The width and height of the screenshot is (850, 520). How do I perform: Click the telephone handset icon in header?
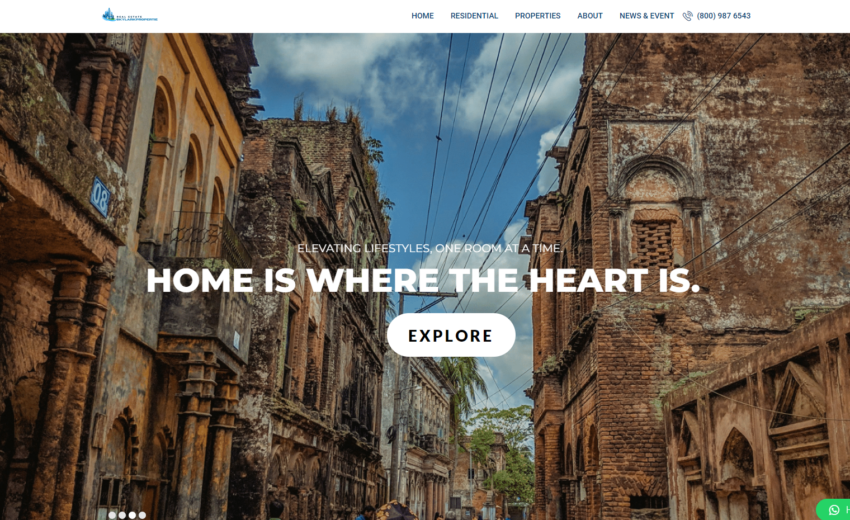pyautogui.click(x=687, y=16)
